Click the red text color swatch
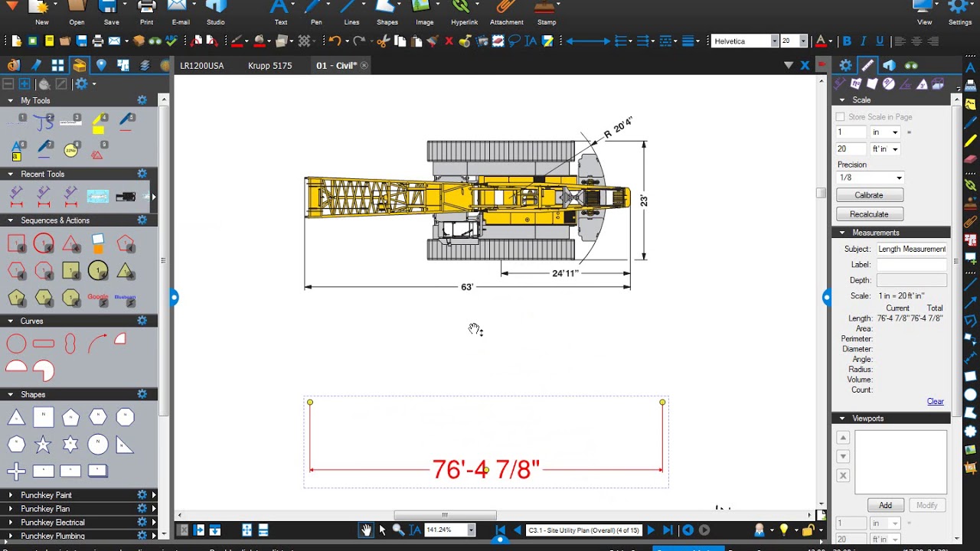Screen dimensions: 980x551 coord(821,41)
